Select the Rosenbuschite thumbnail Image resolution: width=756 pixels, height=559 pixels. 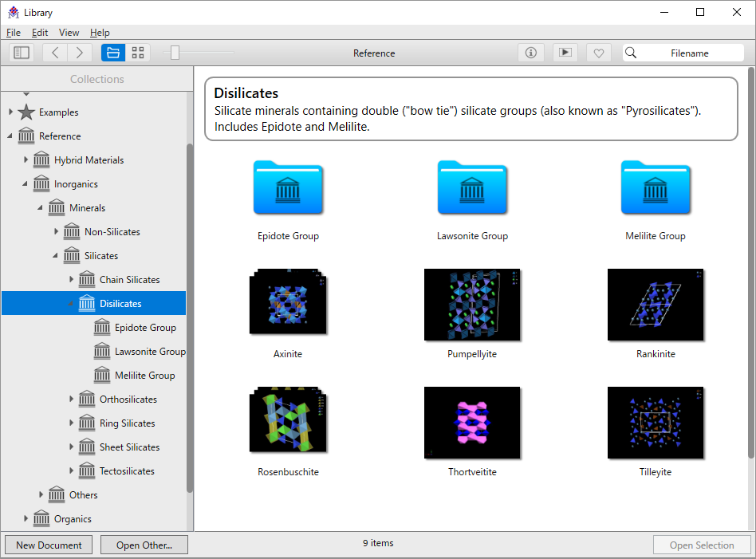click(289, 419)
